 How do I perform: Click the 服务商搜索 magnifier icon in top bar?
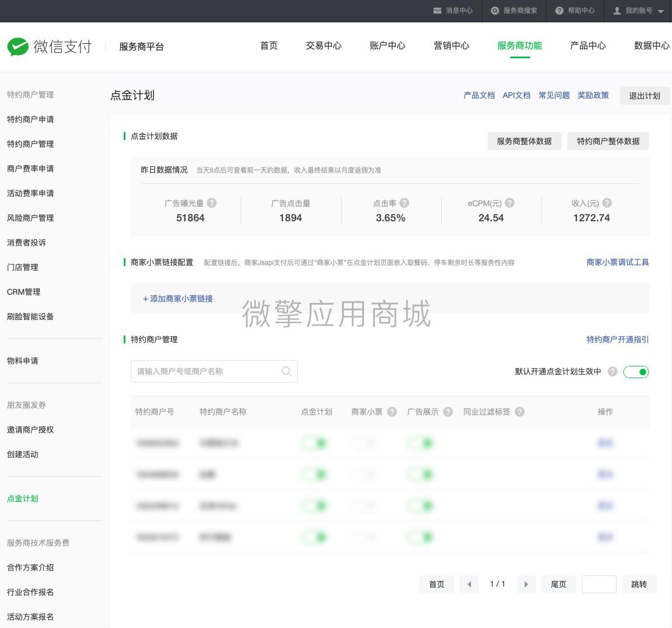[494, 11]
